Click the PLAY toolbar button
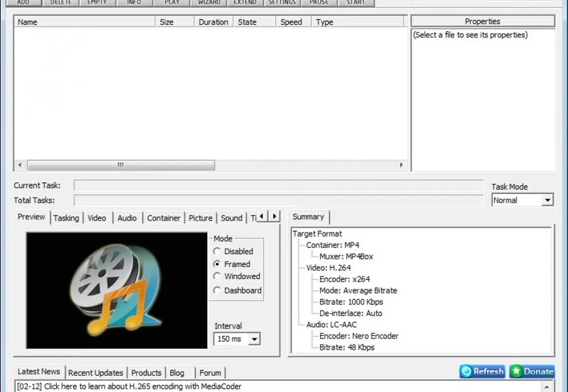 pyautogui.click(x=172, y=3)
